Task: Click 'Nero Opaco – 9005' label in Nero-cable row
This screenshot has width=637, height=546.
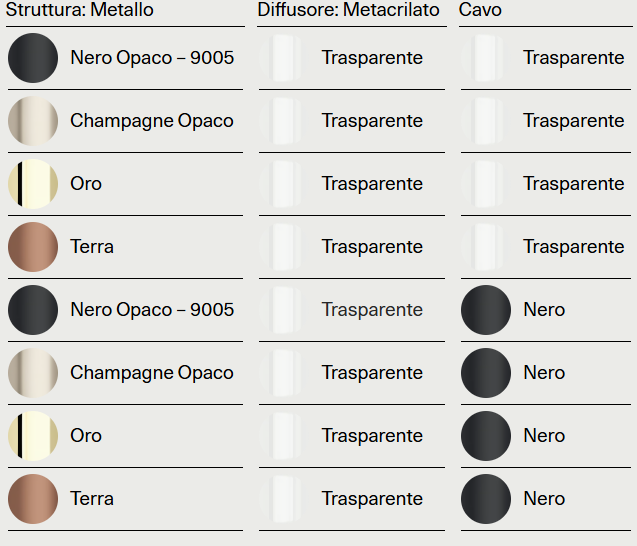Action: (152, 310)
